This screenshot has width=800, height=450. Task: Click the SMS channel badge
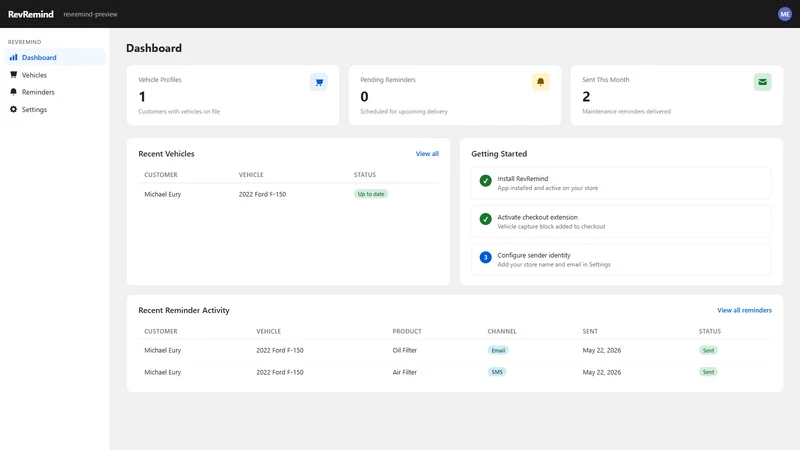coord(497,372)
